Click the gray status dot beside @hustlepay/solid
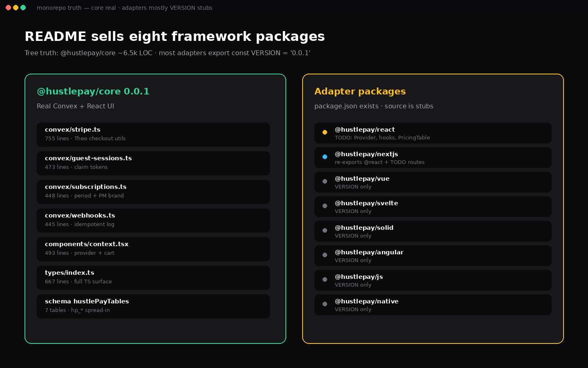Screen dimensions: 588x368 coord(325,230)
